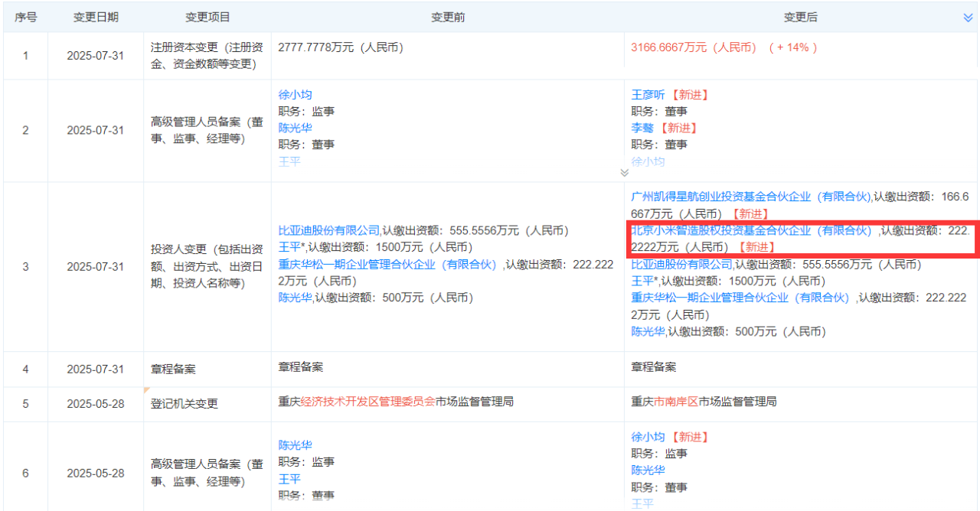Click the 变更日期 column header

point(96,17)
